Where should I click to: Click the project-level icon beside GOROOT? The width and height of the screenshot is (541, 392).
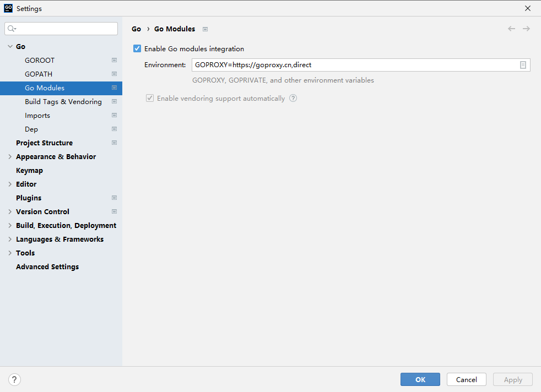114,60
